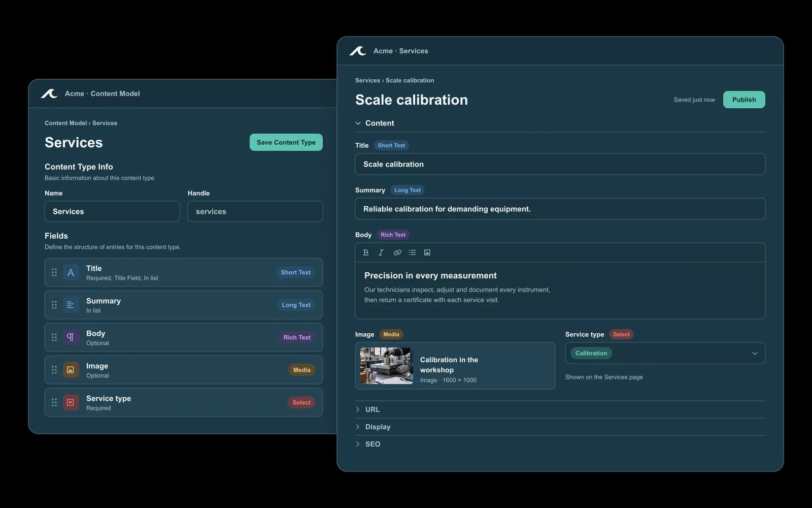Expand the SEO section
The width and height of the screenshot is (812, 508).
(358, 444)
